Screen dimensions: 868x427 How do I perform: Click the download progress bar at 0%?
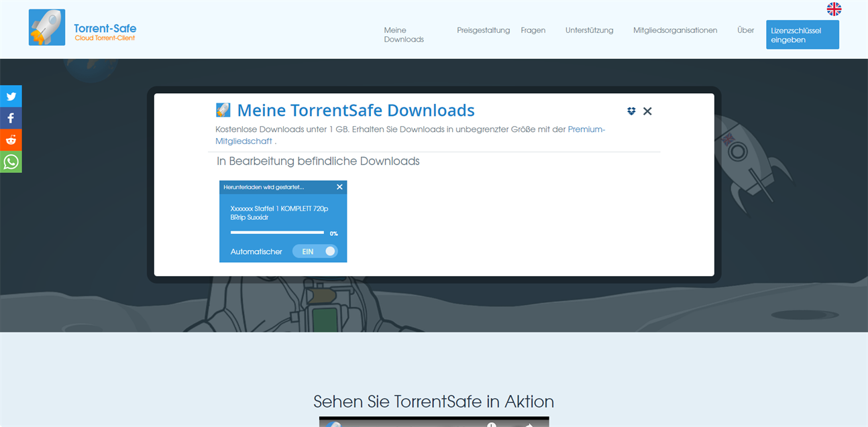[x=277, y=233]
